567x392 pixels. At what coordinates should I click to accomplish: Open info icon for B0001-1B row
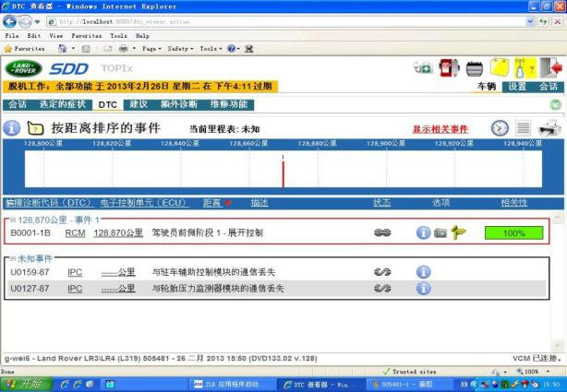(x=424, y=232)
